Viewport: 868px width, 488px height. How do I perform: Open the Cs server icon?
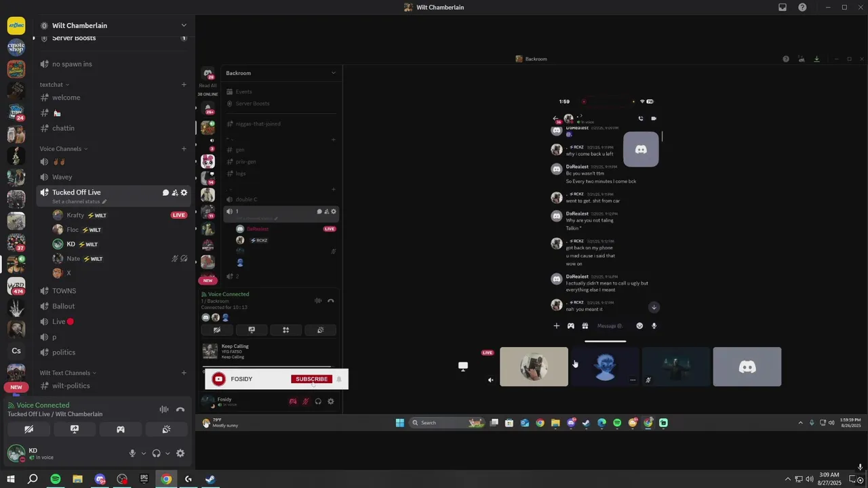pyautogui.click(x=16, y=351)
